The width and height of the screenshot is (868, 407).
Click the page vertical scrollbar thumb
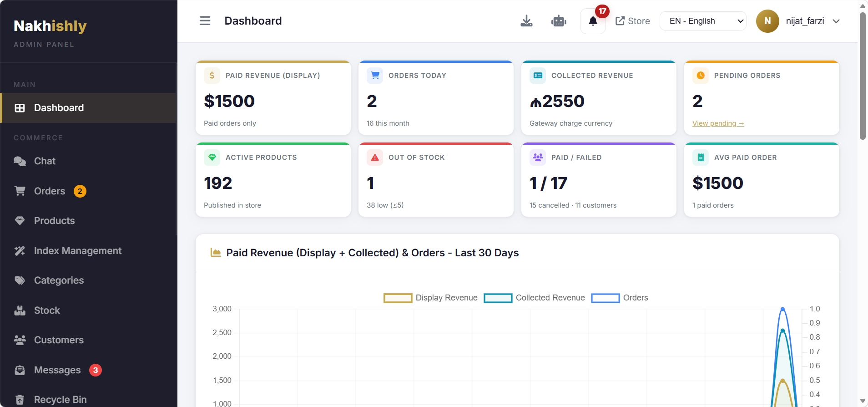tap(863, 76)
